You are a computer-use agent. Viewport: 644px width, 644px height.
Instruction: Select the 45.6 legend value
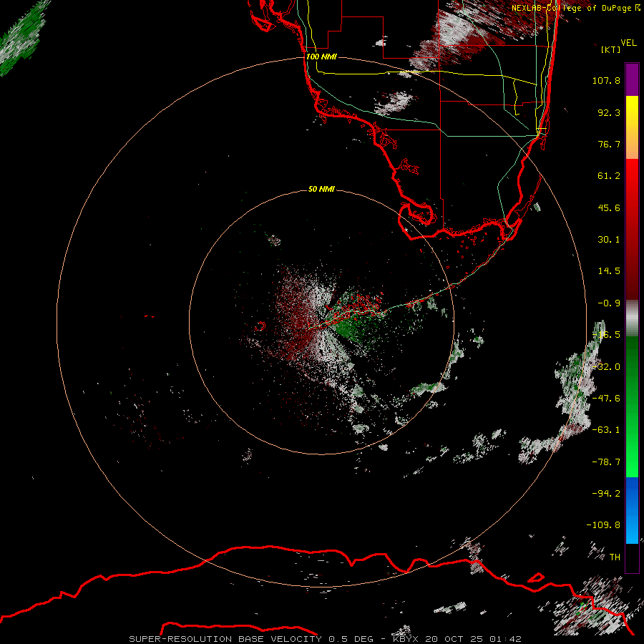(609, 208)
